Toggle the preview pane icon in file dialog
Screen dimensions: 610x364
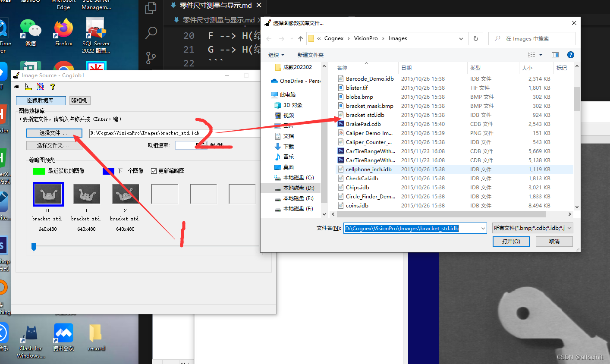point(555,55)
